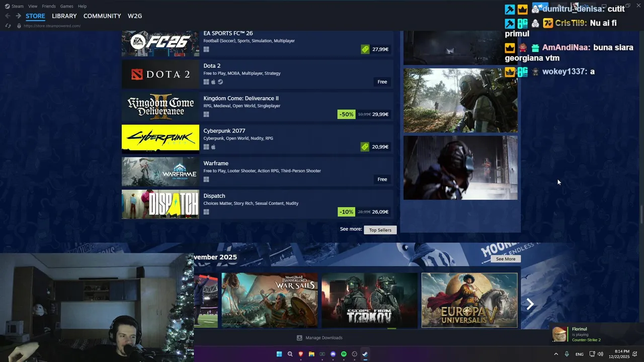The height and width of the screenshot is (362, 644).
Task: Open the W2G profile tab
Action: tap(135, 16)
